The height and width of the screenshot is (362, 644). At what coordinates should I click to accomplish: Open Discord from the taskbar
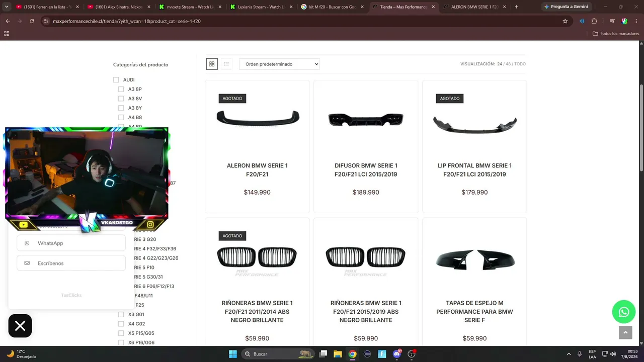397,354
